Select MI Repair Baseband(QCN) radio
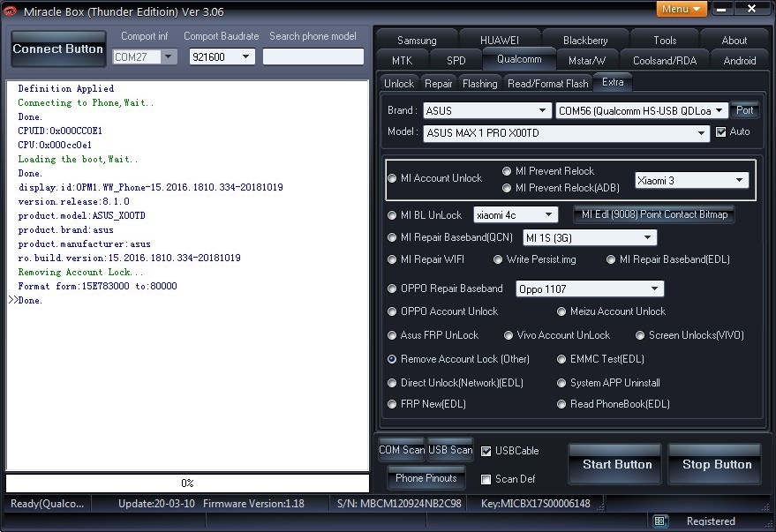776x532 pixels. pos(392,237)
